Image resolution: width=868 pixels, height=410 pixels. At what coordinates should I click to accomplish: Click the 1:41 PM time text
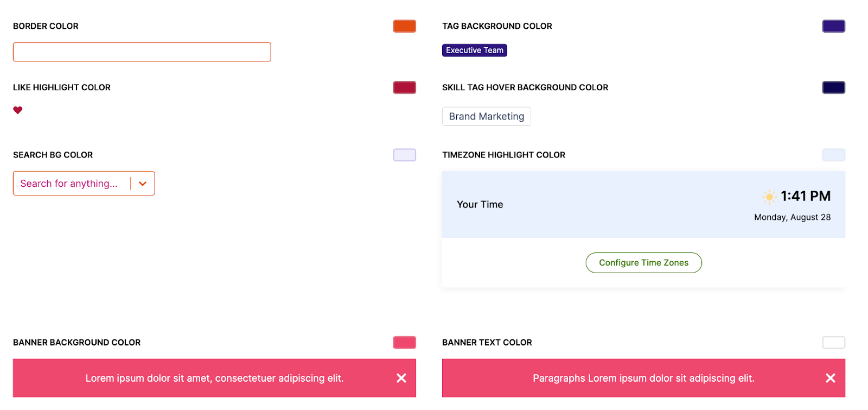click(x=806, y=196)
